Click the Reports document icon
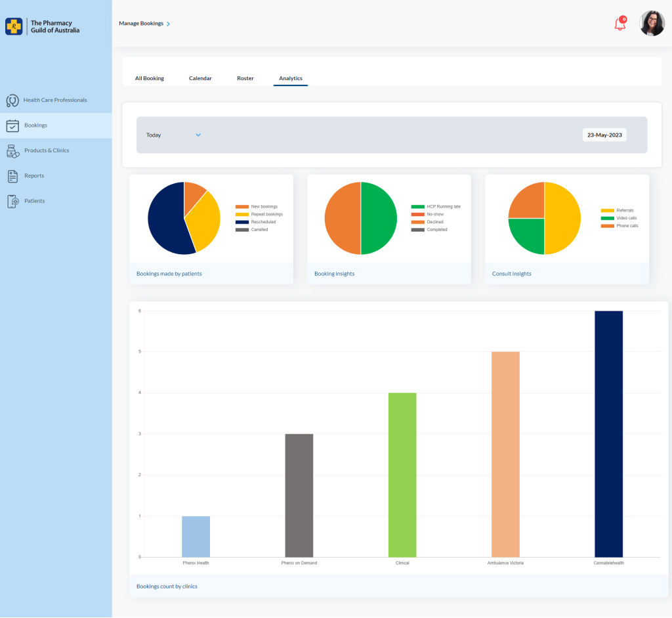 click(12, 176)
